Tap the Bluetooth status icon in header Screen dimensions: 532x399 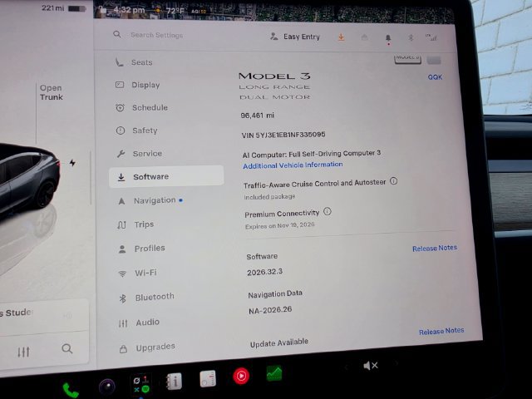point(411,37)
